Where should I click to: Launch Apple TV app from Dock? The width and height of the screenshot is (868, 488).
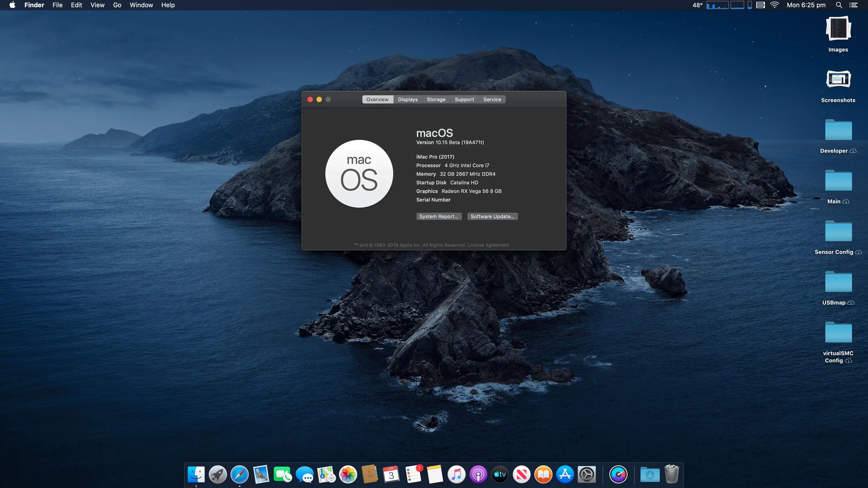[x=500, y=474]
